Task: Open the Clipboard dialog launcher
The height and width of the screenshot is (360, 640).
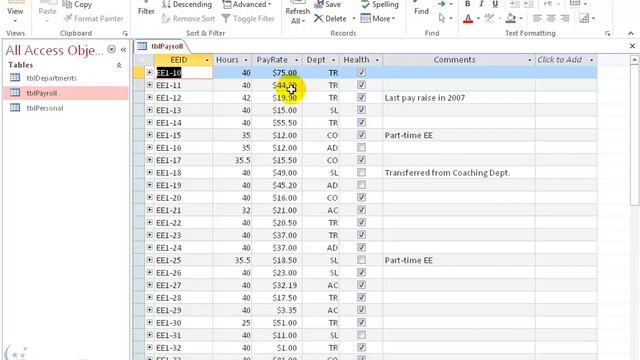Action: 125,33
